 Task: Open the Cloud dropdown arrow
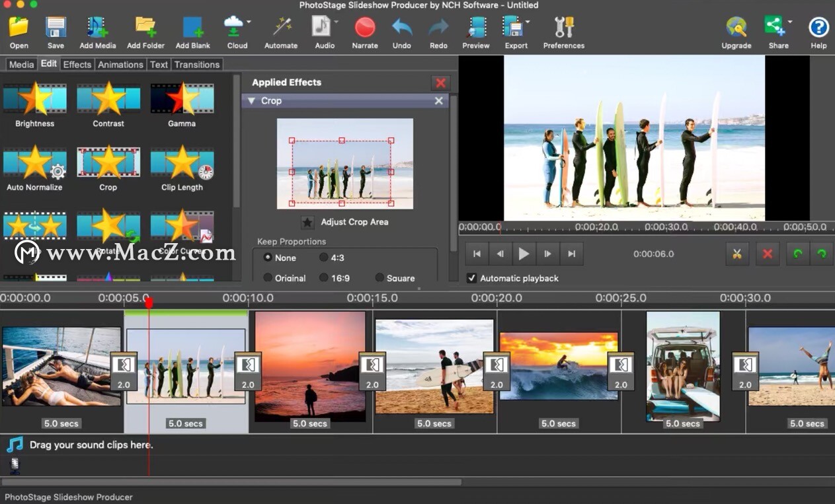coord(249,22)
